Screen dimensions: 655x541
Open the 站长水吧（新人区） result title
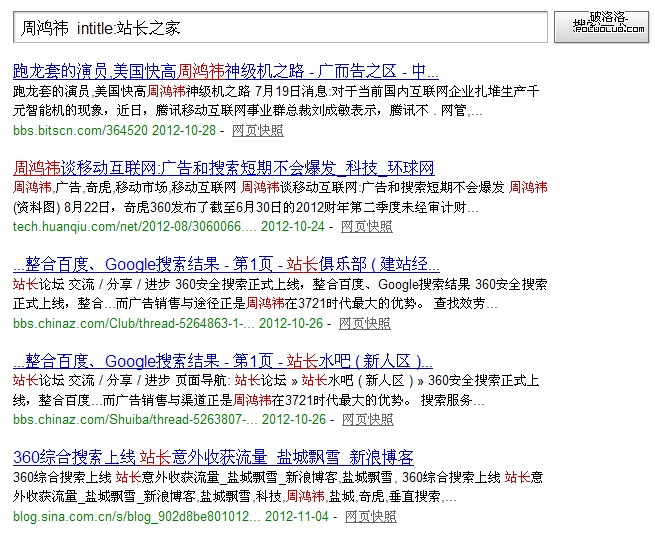coord(223,361)
